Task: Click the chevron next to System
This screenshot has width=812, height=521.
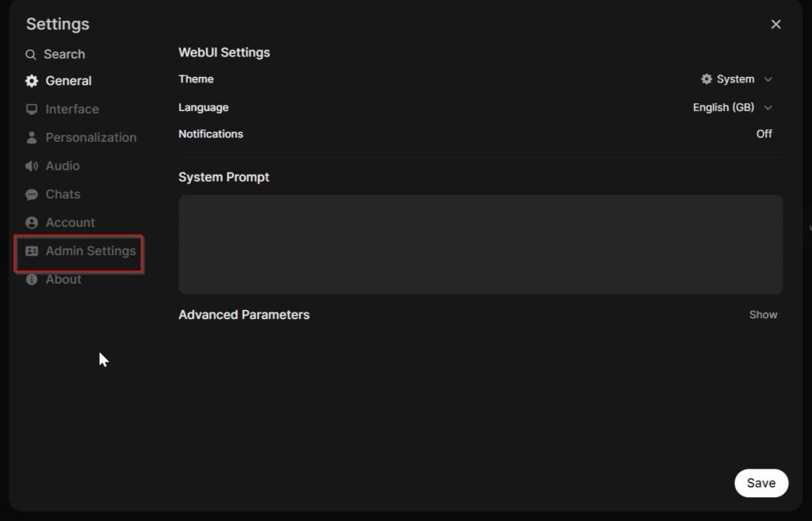Action: (768, 79)
